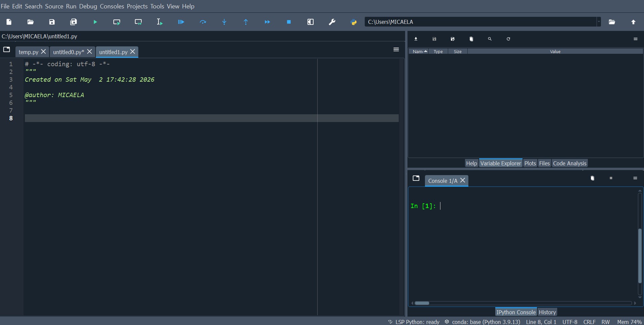
Task: Switch to Help pane tab
Action: point(471,163)
